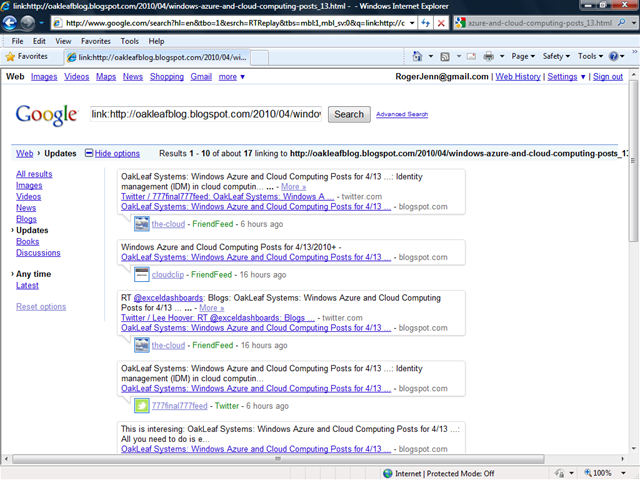This screenshot has height=480, width=640.
Task: Click the Read Mail icon in command bar
Action: click(471, 56)
